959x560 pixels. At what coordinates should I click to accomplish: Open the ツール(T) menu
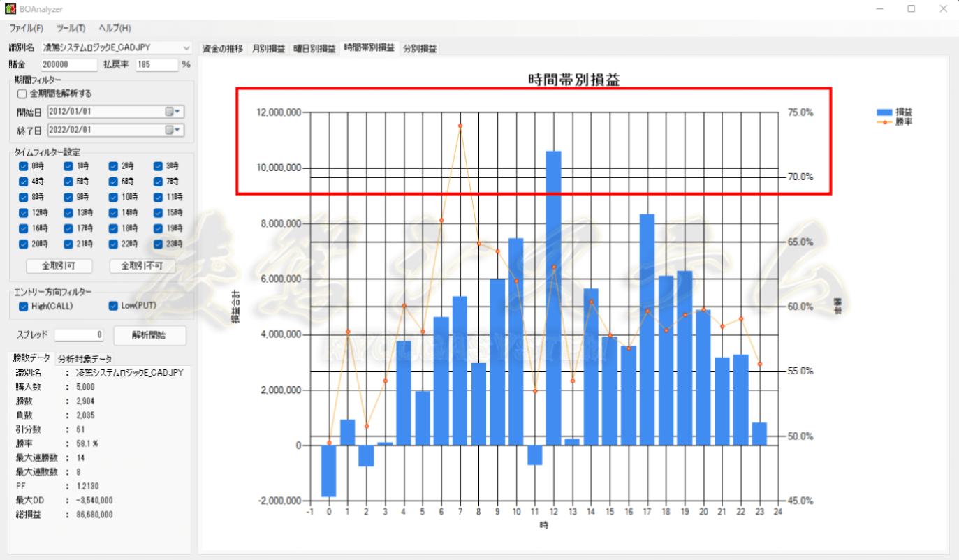pyautogui.click(x=71, y=29)
